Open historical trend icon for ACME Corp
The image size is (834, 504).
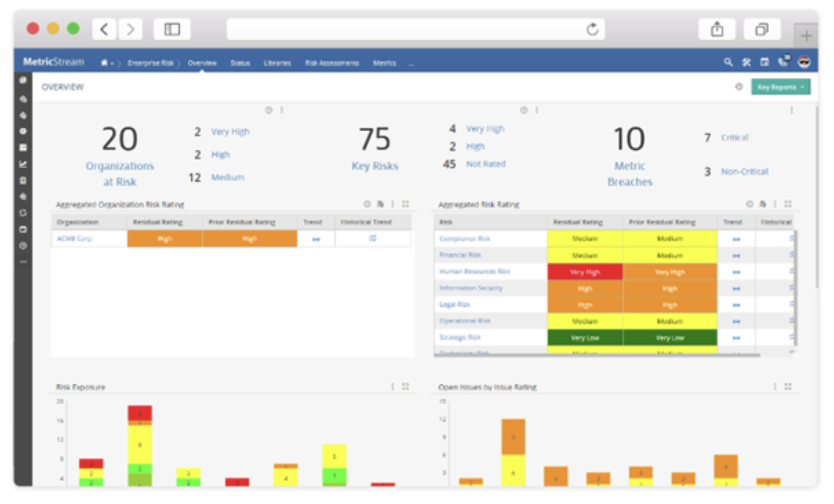coord(373,239)
